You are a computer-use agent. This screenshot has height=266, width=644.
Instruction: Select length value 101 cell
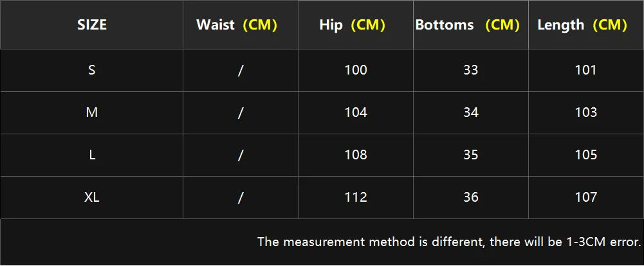(585, 70)
